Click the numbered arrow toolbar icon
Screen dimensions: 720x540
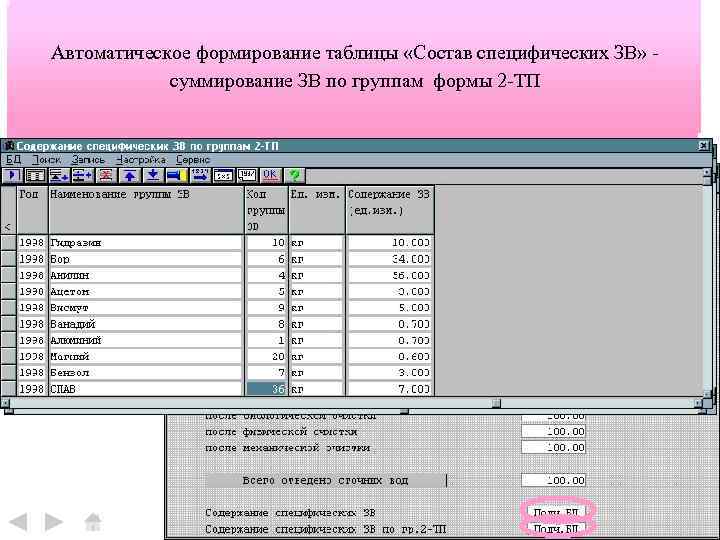(x=200, y=175)
